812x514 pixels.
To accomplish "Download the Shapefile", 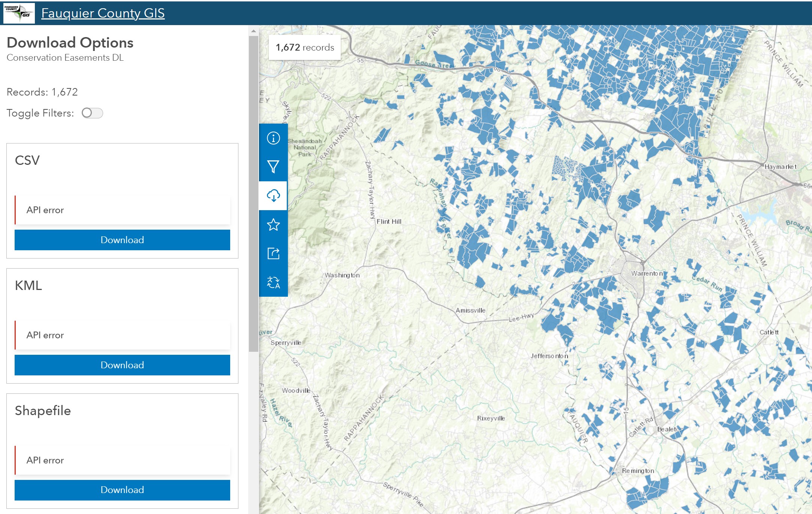I will pyautogui.click(x=122, y=490).
